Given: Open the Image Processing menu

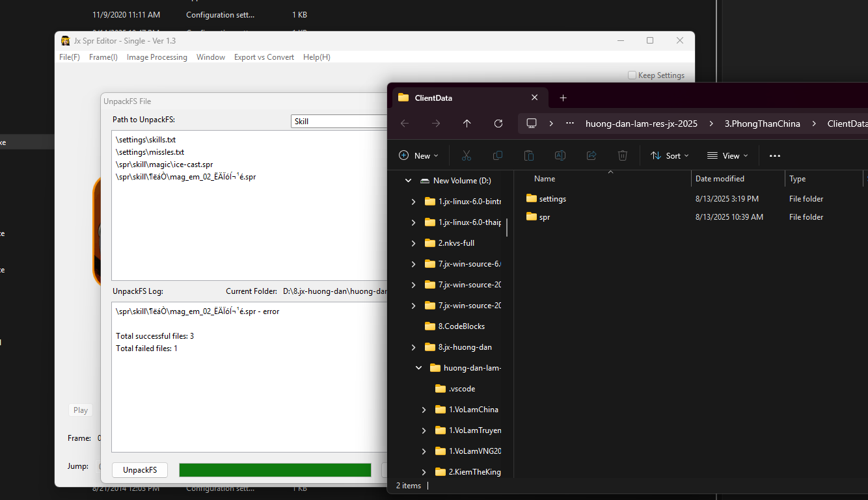Looking at the screenshot, I should coord(157,57).
